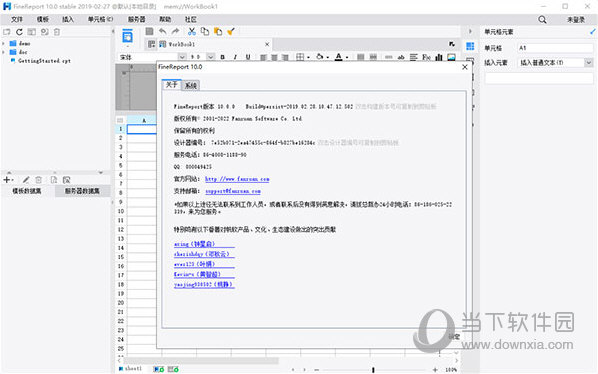Redo the last undone action
The image size is (598, 374).
[x=175, y=32]
